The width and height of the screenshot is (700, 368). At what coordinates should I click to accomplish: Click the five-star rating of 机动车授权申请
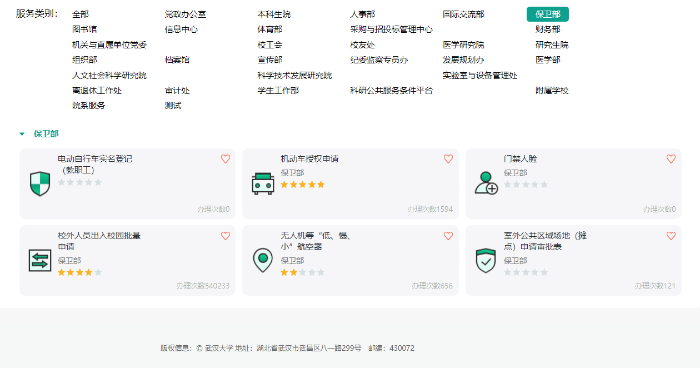[x=303, y=184]
